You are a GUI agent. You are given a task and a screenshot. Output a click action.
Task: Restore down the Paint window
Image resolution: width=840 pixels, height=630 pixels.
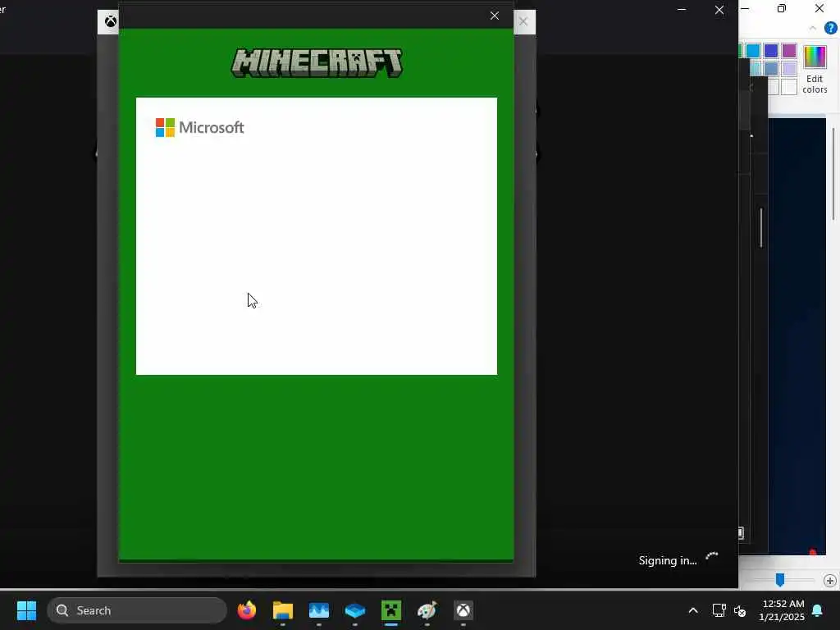(782, 8)
